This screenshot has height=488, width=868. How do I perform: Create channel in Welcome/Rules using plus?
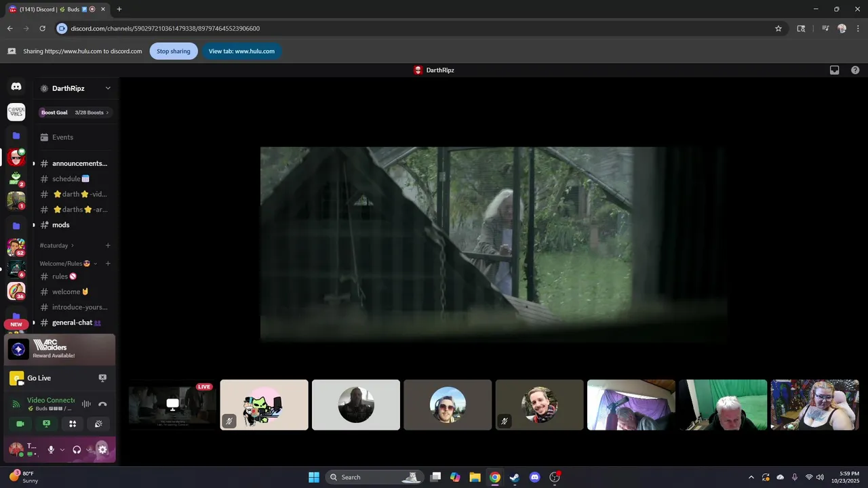coord(108,264)
